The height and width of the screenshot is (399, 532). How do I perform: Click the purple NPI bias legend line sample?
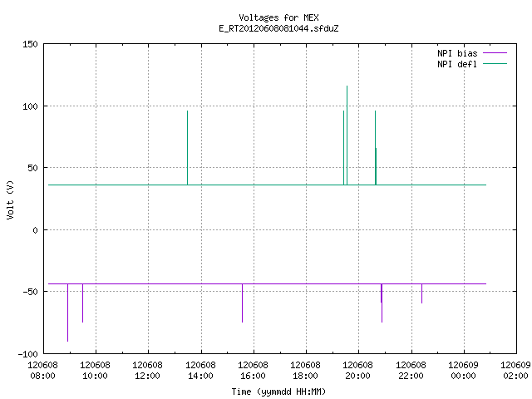[495, 53]
